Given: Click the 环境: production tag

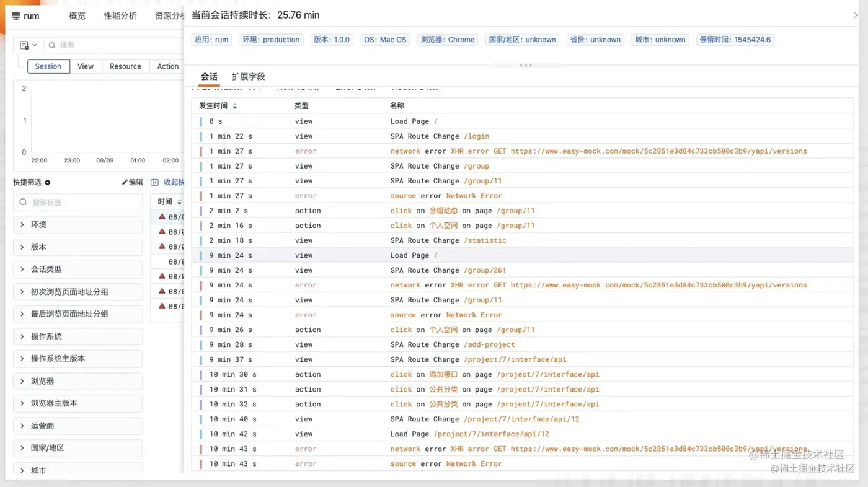Looking at the screenshot, I should (271, 40).
